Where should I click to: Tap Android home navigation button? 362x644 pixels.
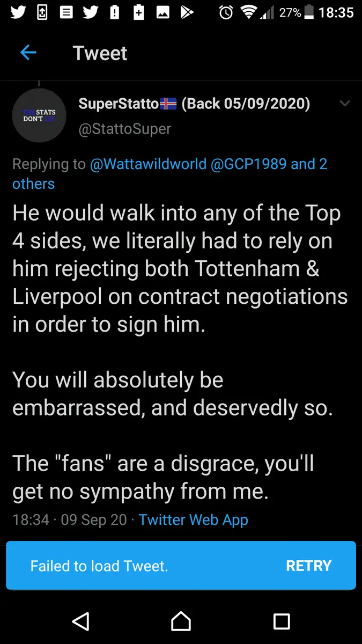(x=181, y=621)
